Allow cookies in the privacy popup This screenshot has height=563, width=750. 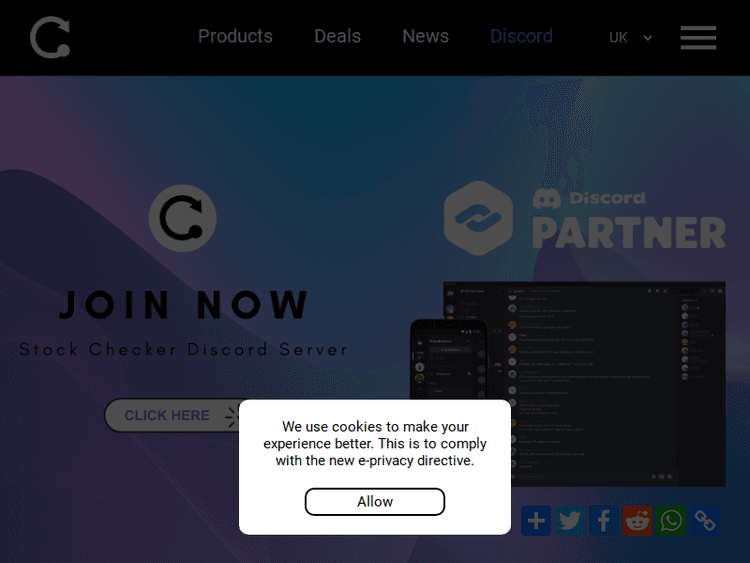[375, 502]
